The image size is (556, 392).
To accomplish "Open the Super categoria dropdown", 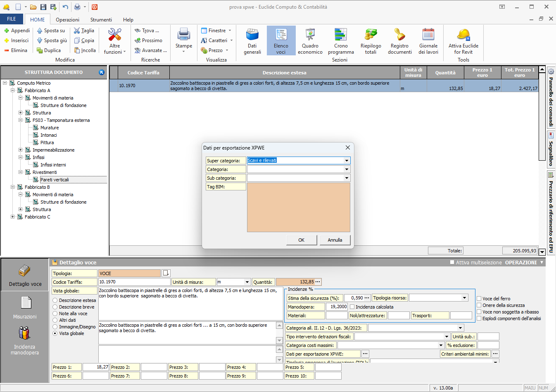I will (347, 161).
